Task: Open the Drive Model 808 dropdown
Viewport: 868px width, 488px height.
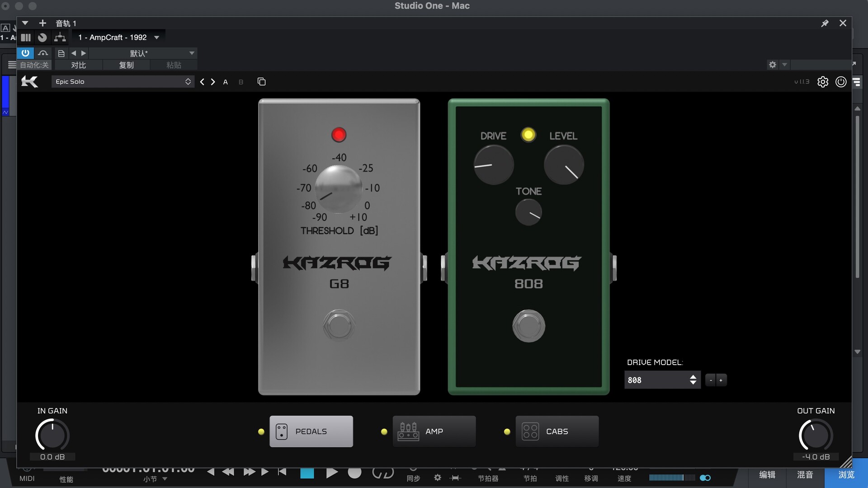Action: click(662, 380)
